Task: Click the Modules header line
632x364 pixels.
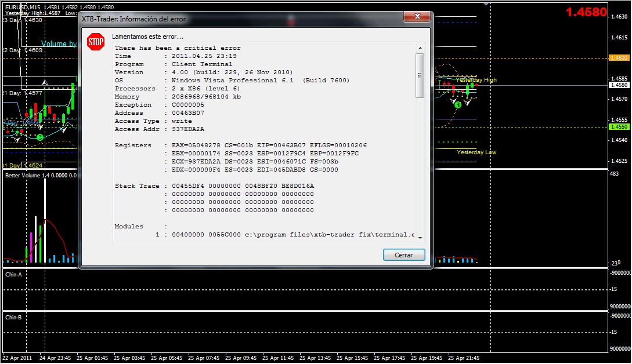Action: tap(141, 226)
